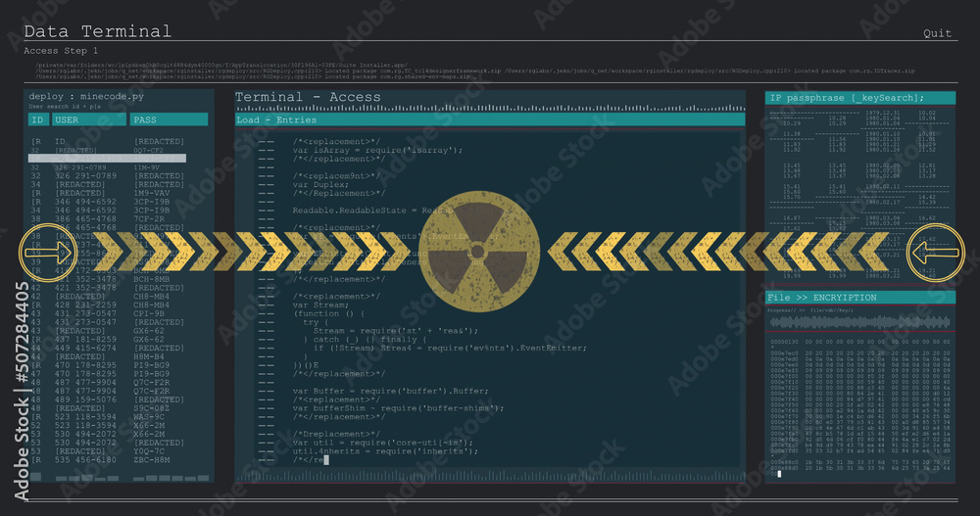Screen dimensions: 980x516
Task: Click the deploy : minecode.py title
Action: 86,96
